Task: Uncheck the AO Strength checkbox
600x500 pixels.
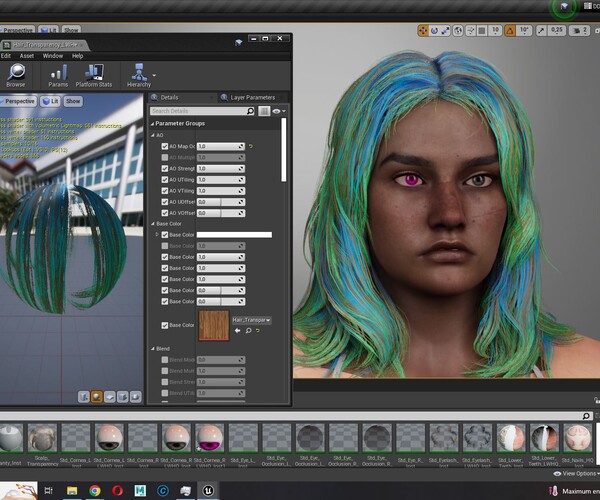Action: point(165,168)
